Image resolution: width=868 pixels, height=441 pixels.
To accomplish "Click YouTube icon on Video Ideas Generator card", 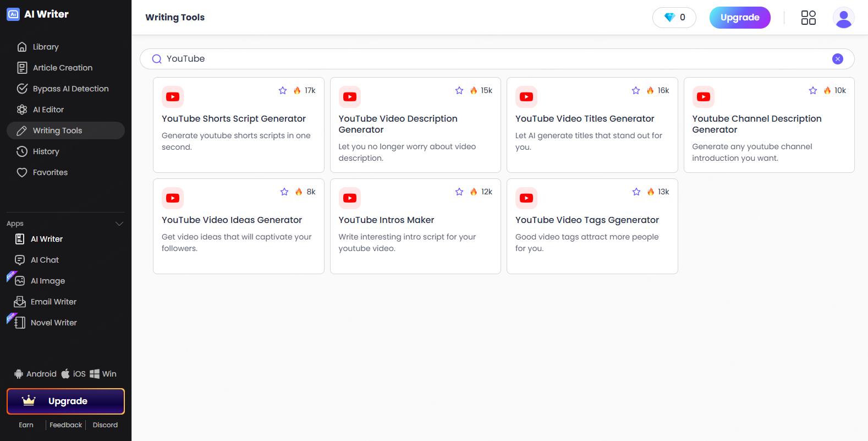I will point(173,198).
